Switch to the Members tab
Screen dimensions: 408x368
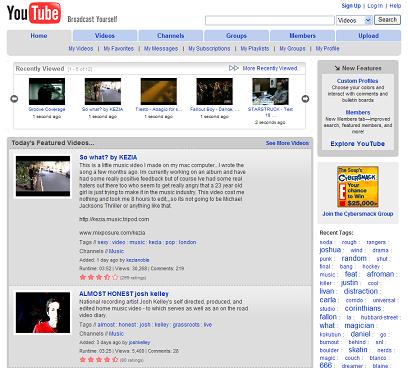click(x=302, y=36)
